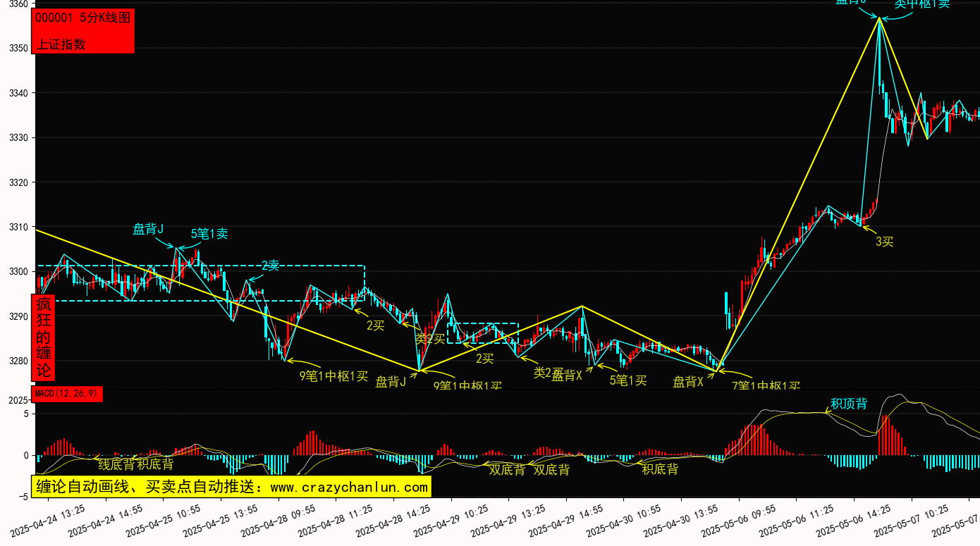Click the 3310 price axis value
Image resolution: width=980 pixels, height=546 pixels.
pyautogui.click(x=17, y=228)
